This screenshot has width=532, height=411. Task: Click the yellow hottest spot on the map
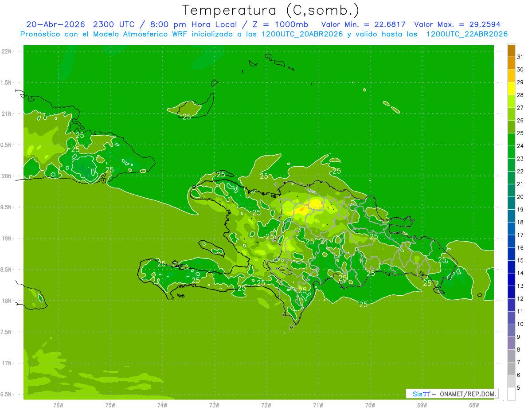315,204
